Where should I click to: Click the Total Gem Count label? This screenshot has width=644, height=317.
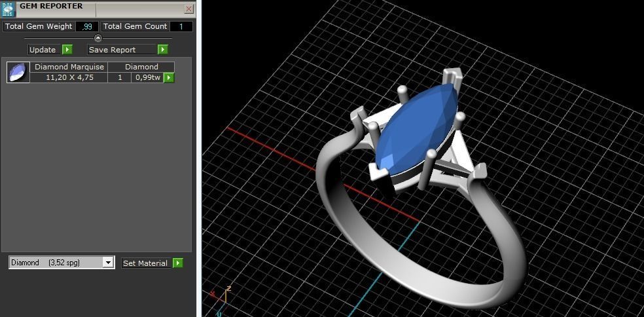click(x=135, y=26)
